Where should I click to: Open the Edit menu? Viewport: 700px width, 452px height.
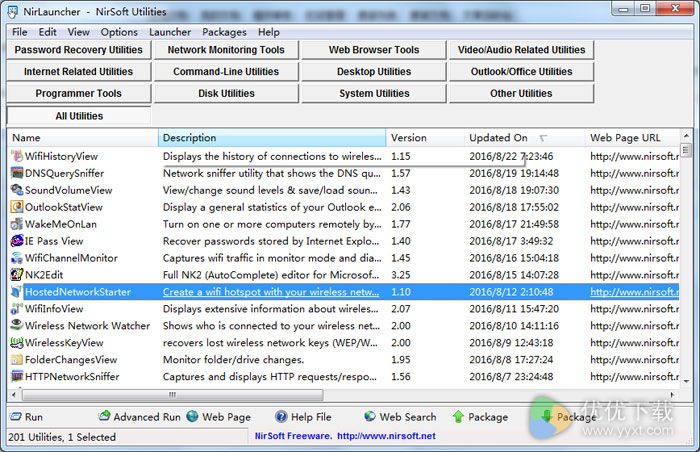coord(47,32)
